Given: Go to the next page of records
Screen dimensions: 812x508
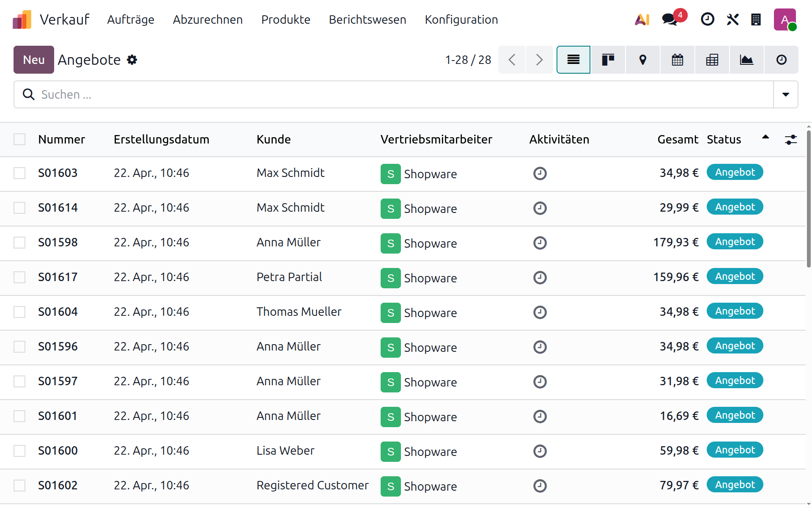Looking at the screenshot, I should point(539,60).
